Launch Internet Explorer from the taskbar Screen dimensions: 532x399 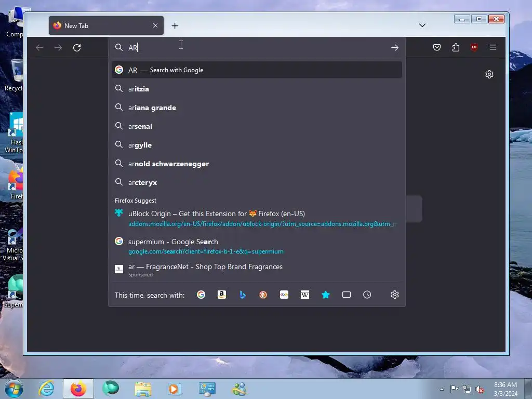point(46,389)
